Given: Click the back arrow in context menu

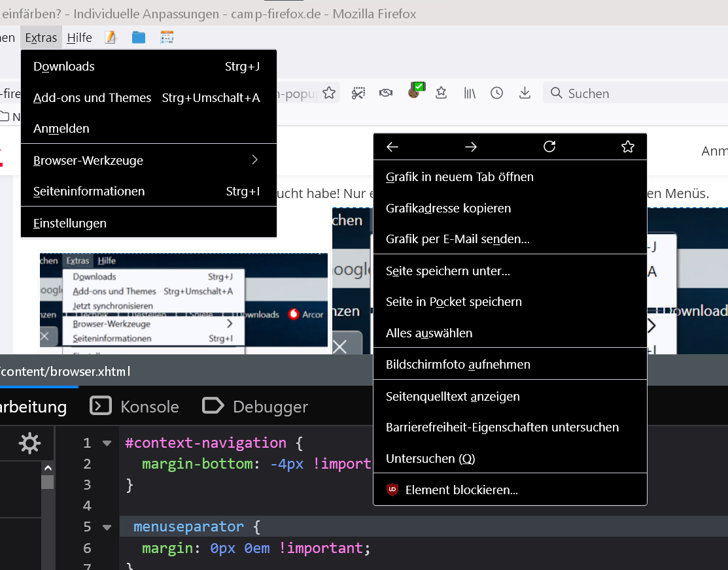Looking at the screenshot, I should pos(392,147).
